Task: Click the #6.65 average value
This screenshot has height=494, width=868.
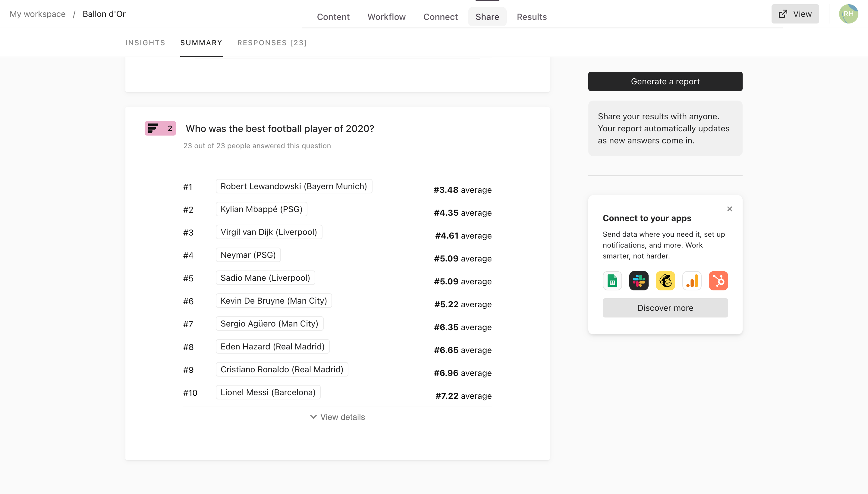Action: 462,350
